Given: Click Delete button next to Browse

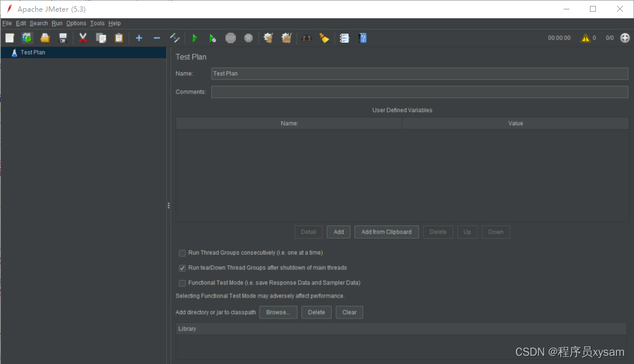Looking at the screenshot, I should (x=316, y=312).
